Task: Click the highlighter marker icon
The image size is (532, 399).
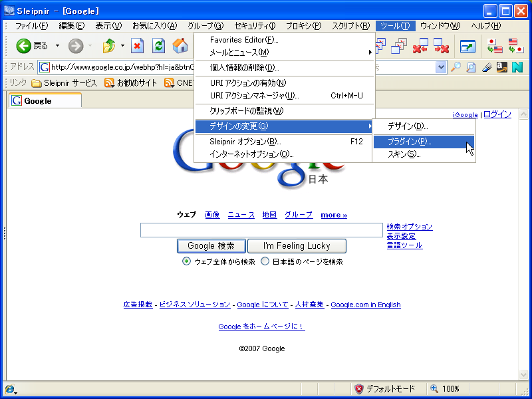Action: [487, 67]
